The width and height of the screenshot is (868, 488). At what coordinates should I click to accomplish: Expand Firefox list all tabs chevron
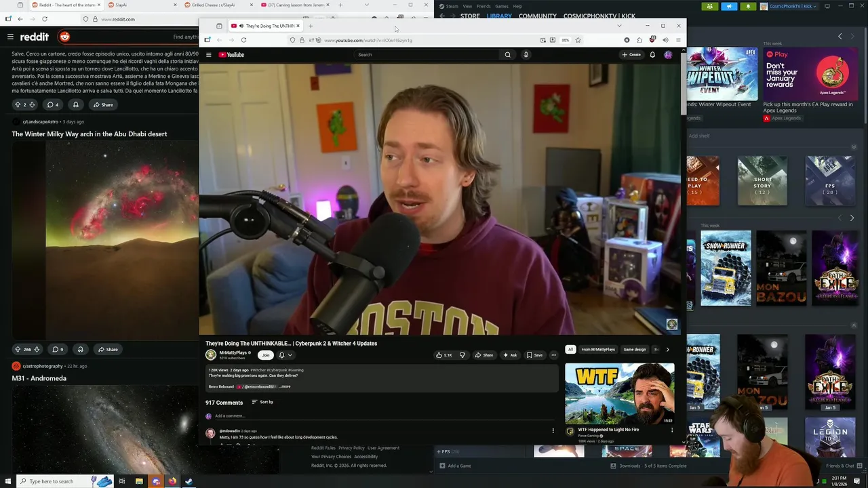(618, 26)
